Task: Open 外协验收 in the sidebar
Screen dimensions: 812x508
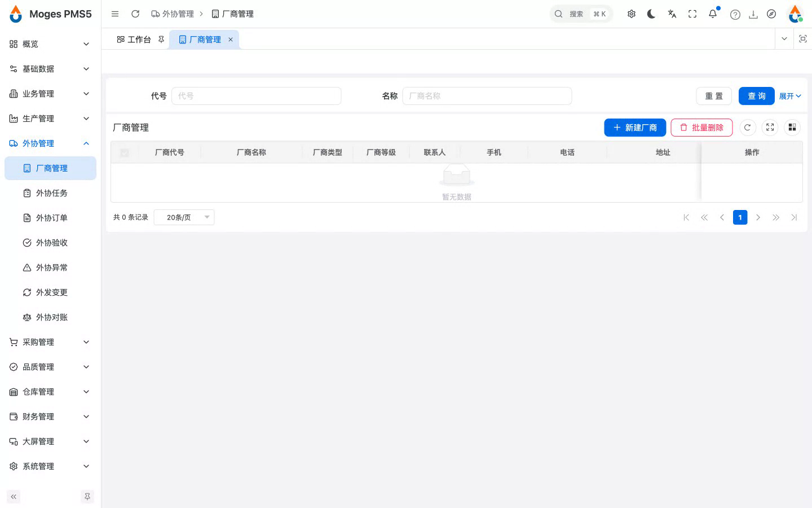Action: (50, 243)
